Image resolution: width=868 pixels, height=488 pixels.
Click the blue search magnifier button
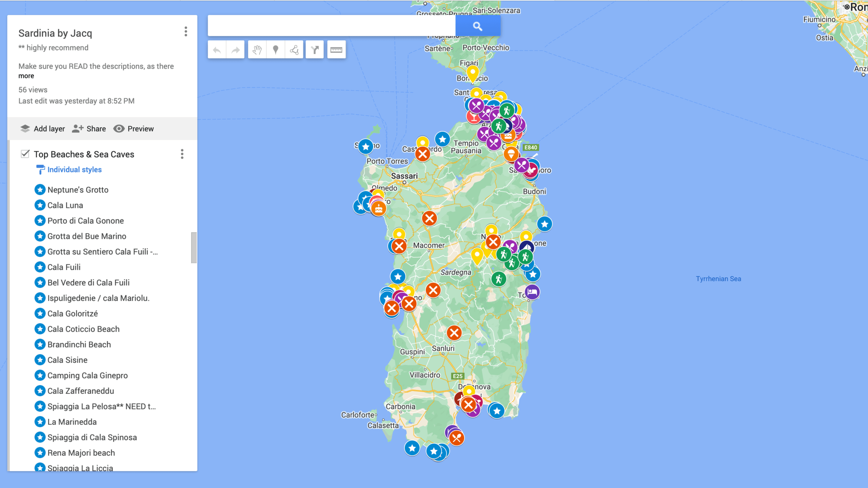[478, 26]
